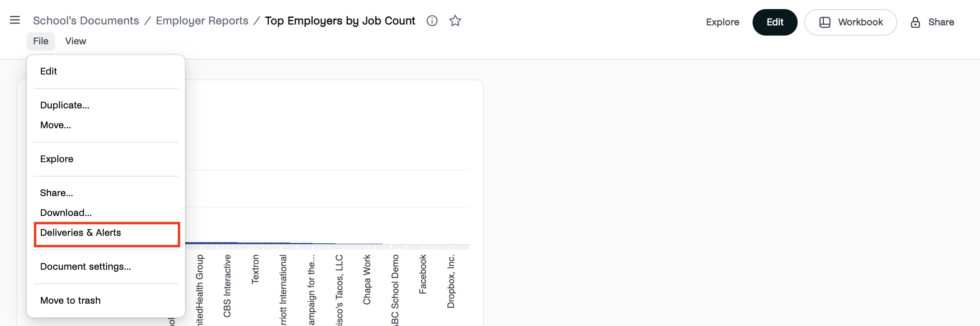980x326 pixels.
Task: Go to School's Documents breadcrumb
Action: [x=86, y=21]
